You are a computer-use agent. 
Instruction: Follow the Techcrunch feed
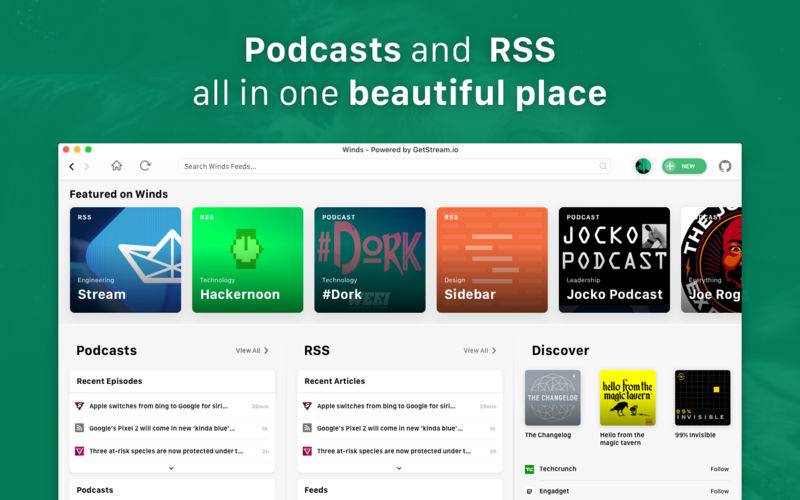coord(719,469)
